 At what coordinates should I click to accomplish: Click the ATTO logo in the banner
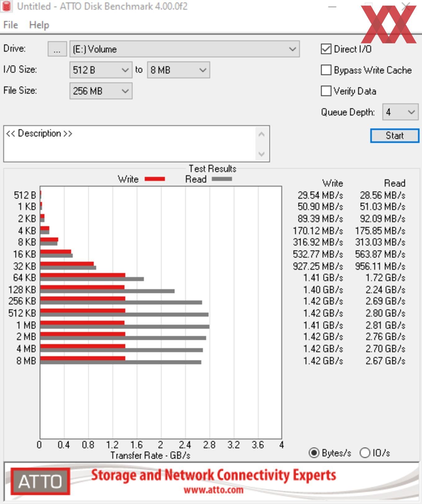(x=40, y=481)
